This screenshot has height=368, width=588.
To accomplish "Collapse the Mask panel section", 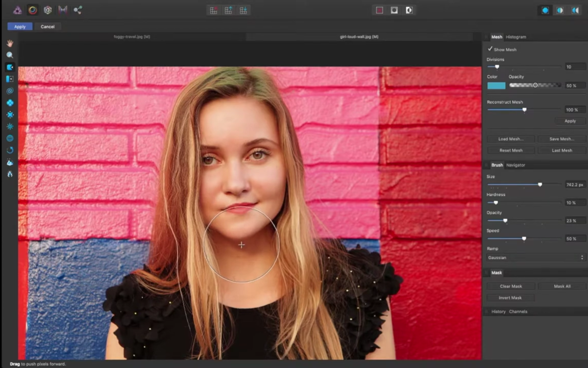I will (496, 272).
